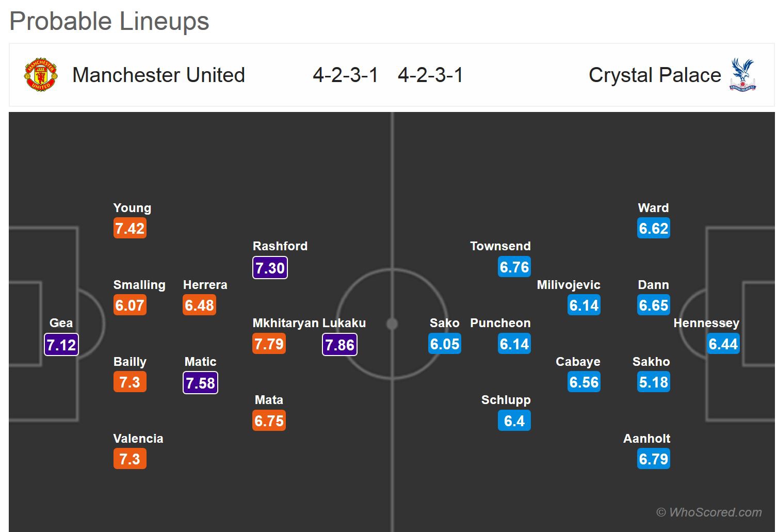Click the Townsend player name
Viewport: 777px width, 532px height.
pyautogui.click(x=500, y=246)
